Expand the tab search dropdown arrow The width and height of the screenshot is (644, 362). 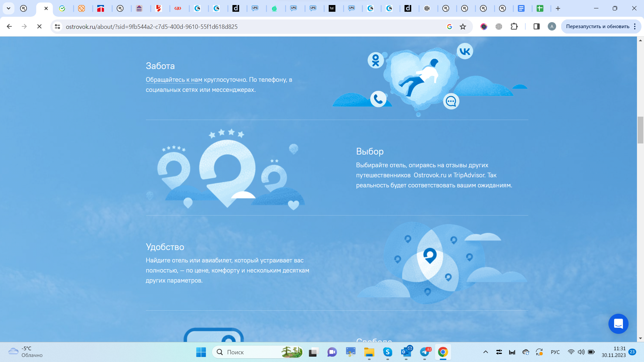(x=8, y=8)
